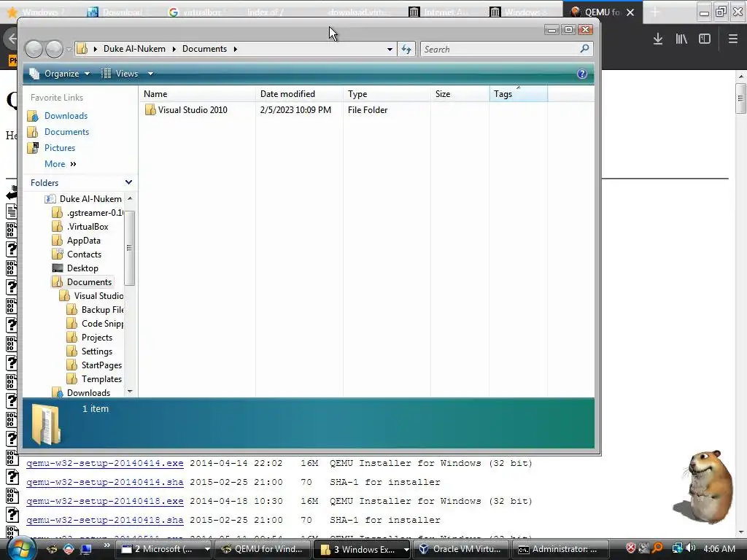
Task: Sort by the Type column header
Action: tap(387, 94)
